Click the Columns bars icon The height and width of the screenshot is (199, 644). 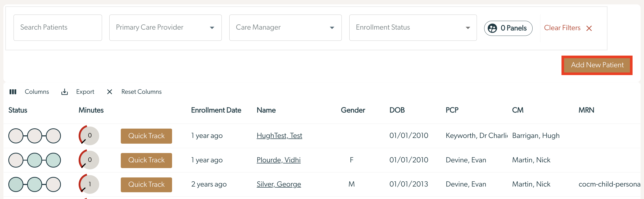click(x=13, y=92)
